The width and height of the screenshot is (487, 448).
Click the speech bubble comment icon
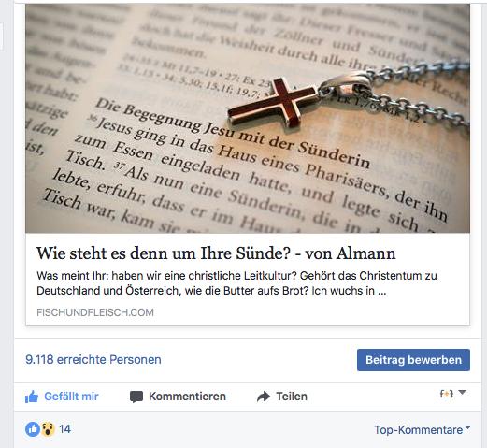click(x=136, y=397)
